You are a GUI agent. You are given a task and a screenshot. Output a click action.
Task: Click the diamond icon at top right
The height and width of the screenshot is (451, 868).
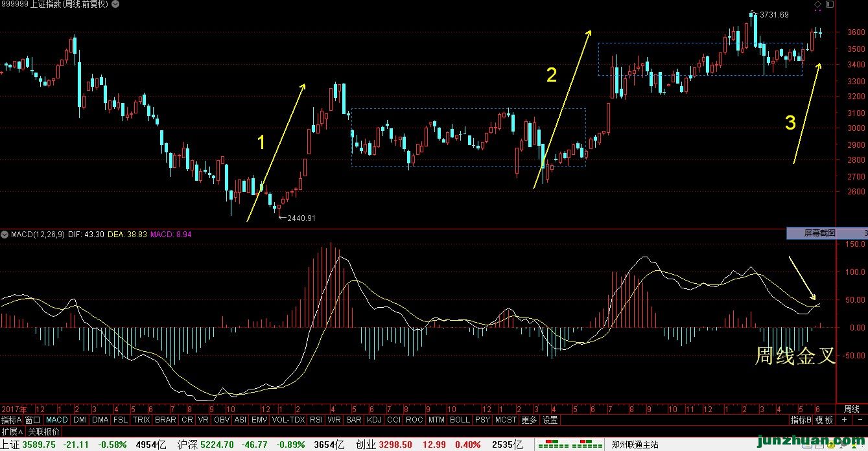[x=817, y=5]
